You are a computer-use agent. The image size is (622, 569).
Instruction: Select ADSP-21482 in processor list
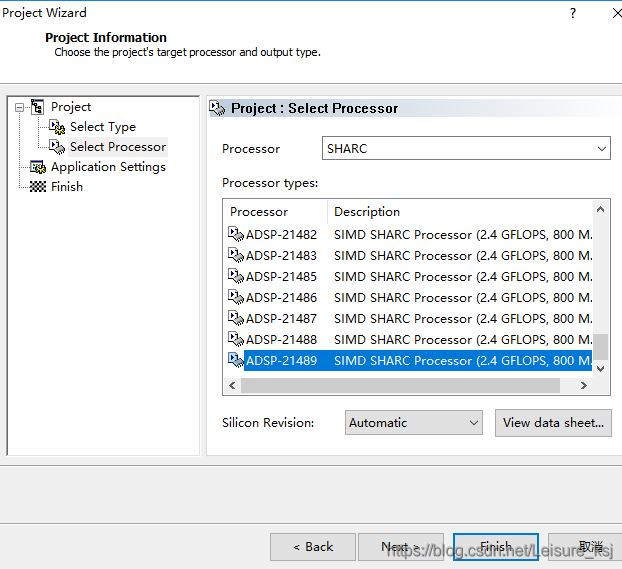tap(281, 235)
